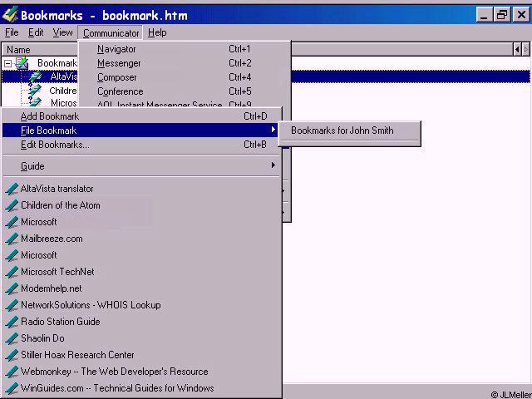The width and height of the screenshot is (532, 399).
Task: Click the Radio Station Guide bookmark icon
Action: tap(12, 322)
